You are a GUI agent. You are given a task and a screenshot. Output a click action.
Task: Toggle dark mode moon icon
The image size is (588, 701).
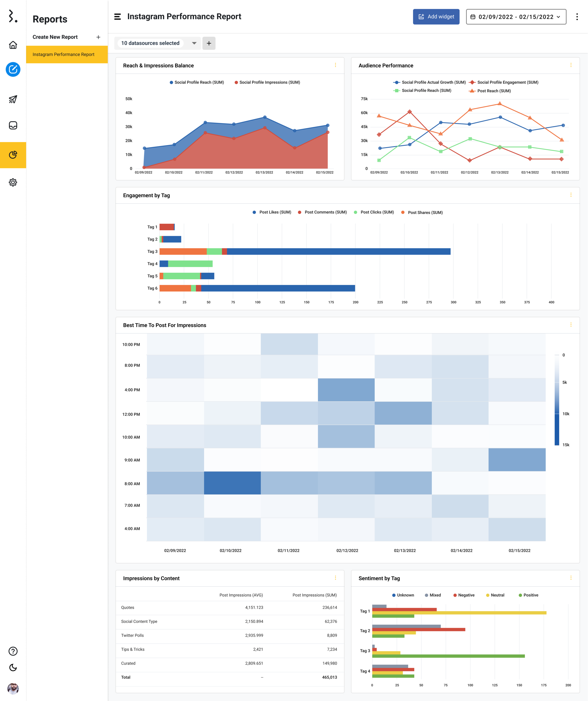coord(13,667)
